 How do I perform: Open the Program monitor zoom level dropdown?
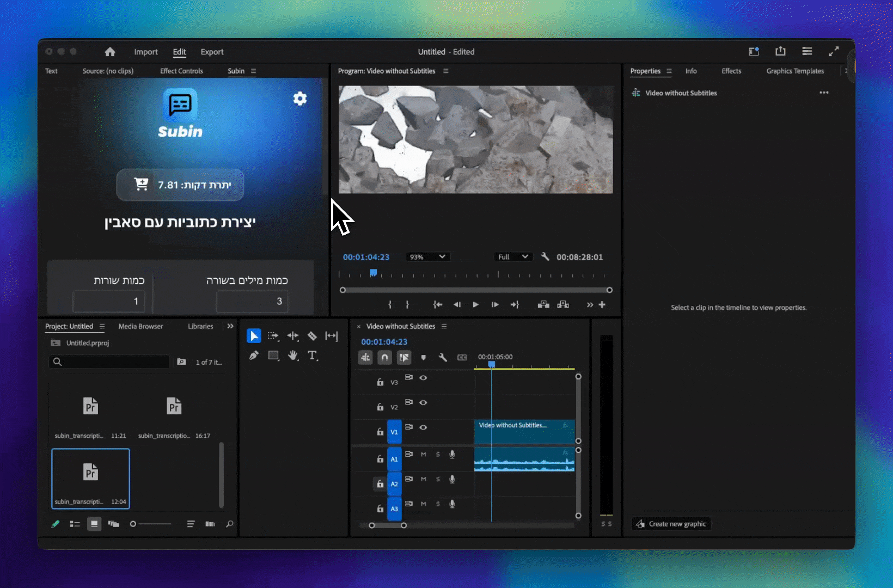(x=428, y=257)
